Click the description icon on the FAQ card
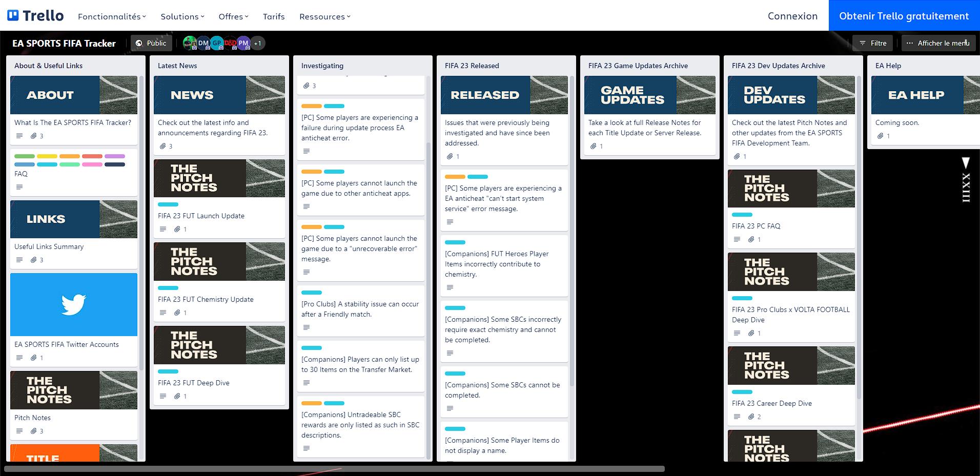Viewport: 980px width, 476px height. coord(19,187)
